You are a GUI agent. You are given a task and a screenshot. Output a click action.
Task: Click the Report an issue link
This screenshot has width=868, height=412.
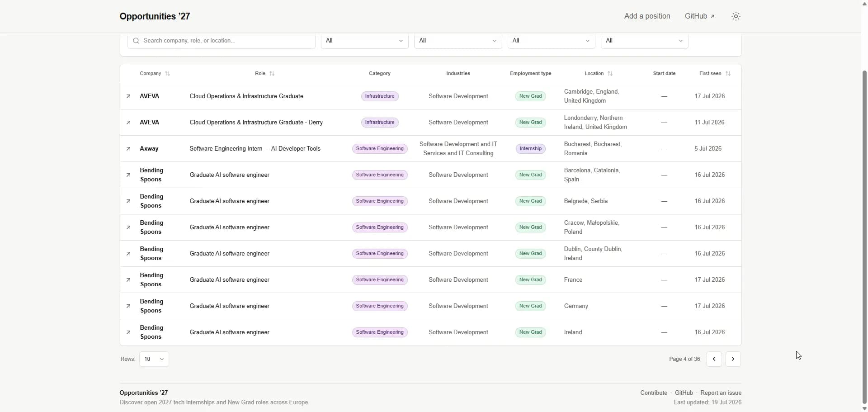point(721,393)
